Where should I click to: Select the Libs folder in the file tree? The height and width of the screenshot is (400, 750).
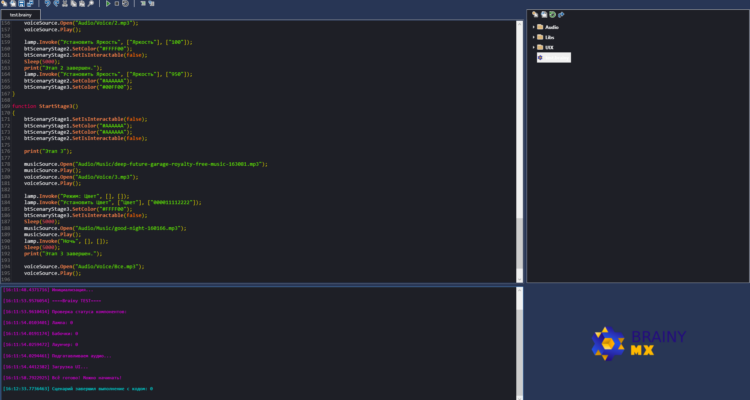pyautogui.click(x=546, y=37)
